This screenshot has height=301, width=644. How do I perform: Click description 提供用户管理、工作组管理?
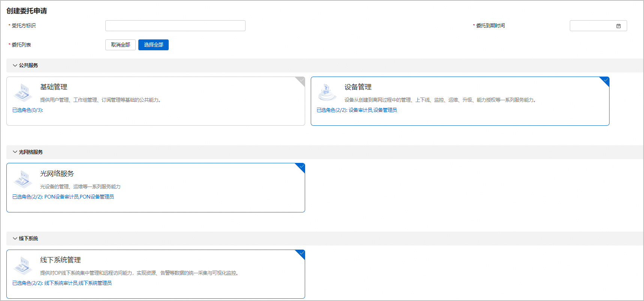(x=101, y=100)
